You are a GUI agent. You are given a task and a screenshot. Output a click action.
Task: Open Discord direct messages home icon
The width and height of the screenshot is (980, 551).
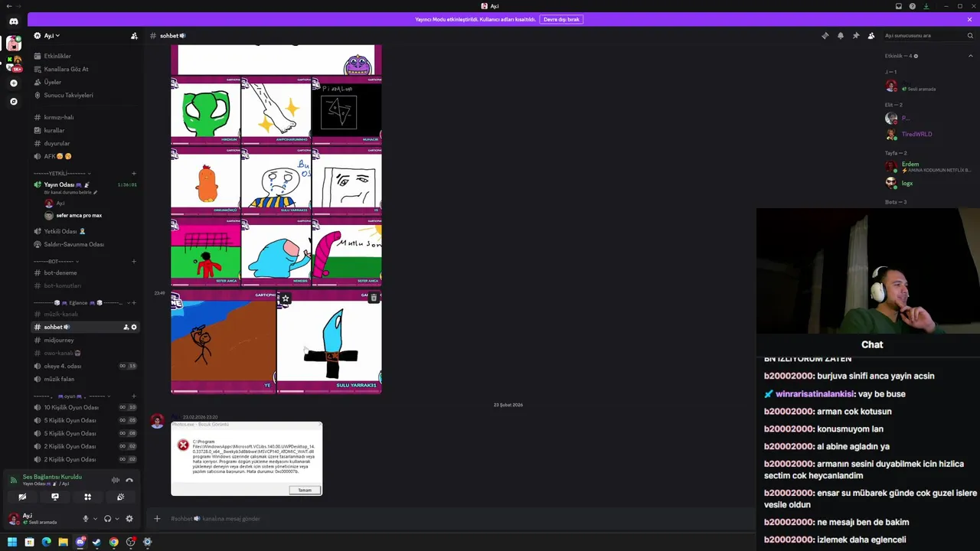(13, 21)
